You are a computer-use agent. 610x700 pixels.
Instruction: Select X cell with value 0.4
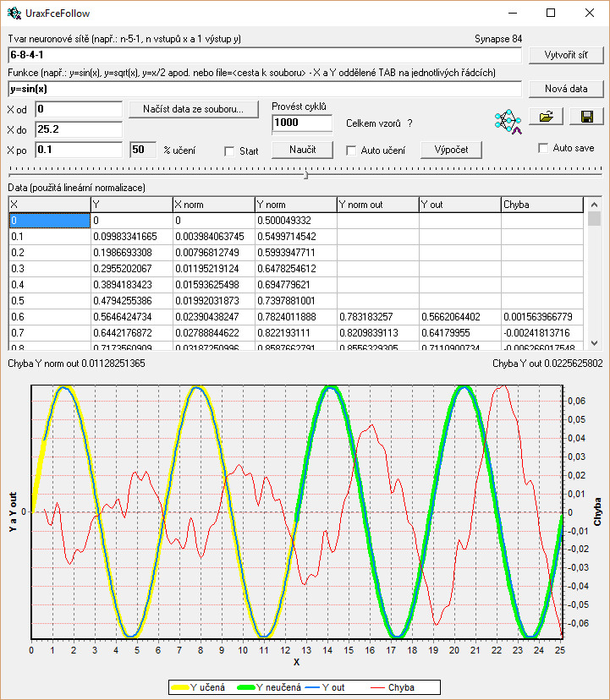50,285
